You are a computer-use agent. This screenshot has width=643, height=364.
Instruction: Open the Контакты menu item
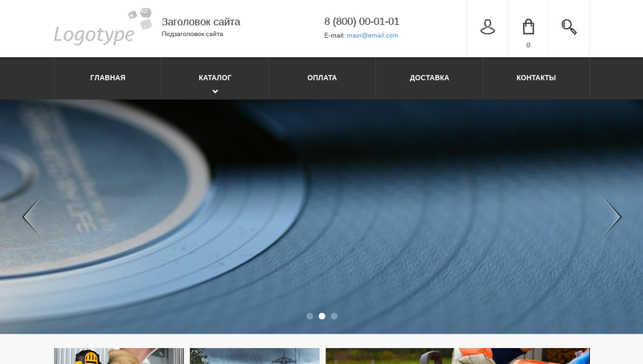point(536,78)
